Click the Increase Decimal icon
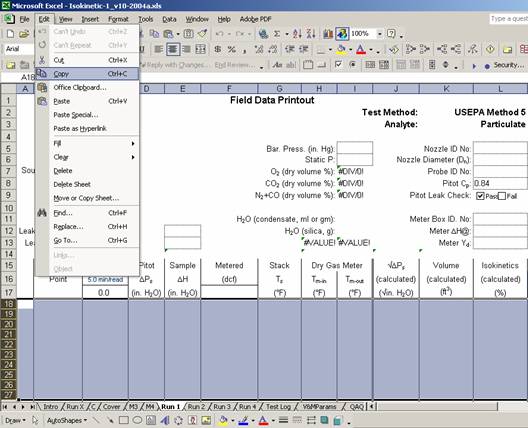This screenshot has height=428, width=528. pos(259,50)
